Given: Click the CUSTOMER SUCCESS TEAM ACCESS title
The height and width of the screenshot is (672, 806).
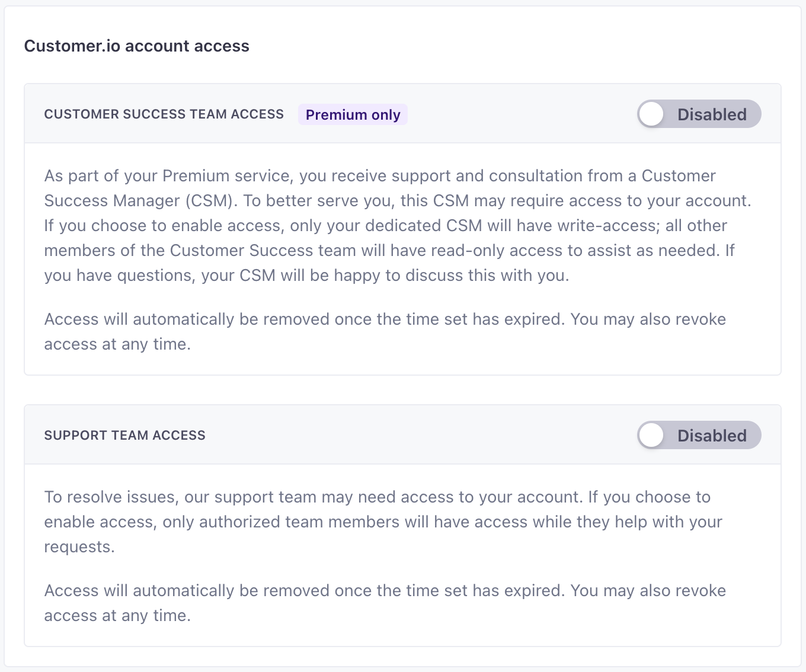Looking at the screenshot, I should [x=164, y=114].
